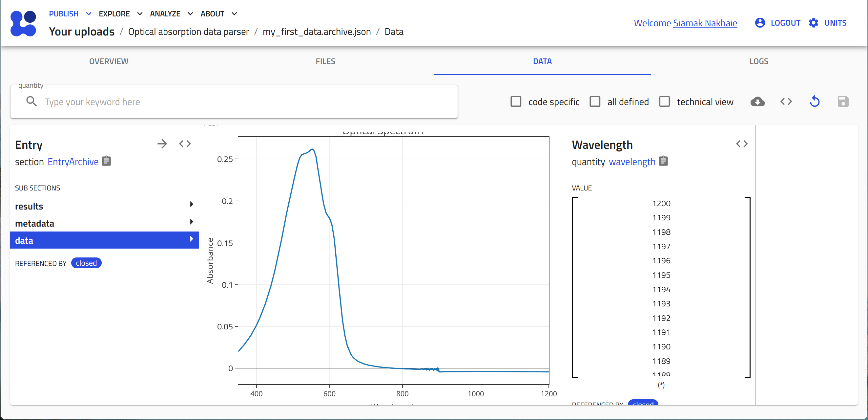Click the reload archive icon
The width and height of the screenshot is (868, 420).
click(815, 101)
